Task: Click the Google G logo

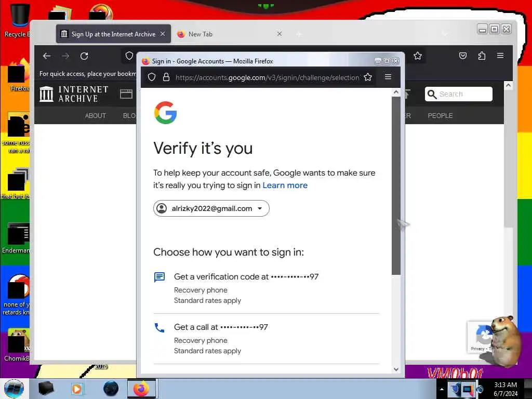Action: coord(166,113)
